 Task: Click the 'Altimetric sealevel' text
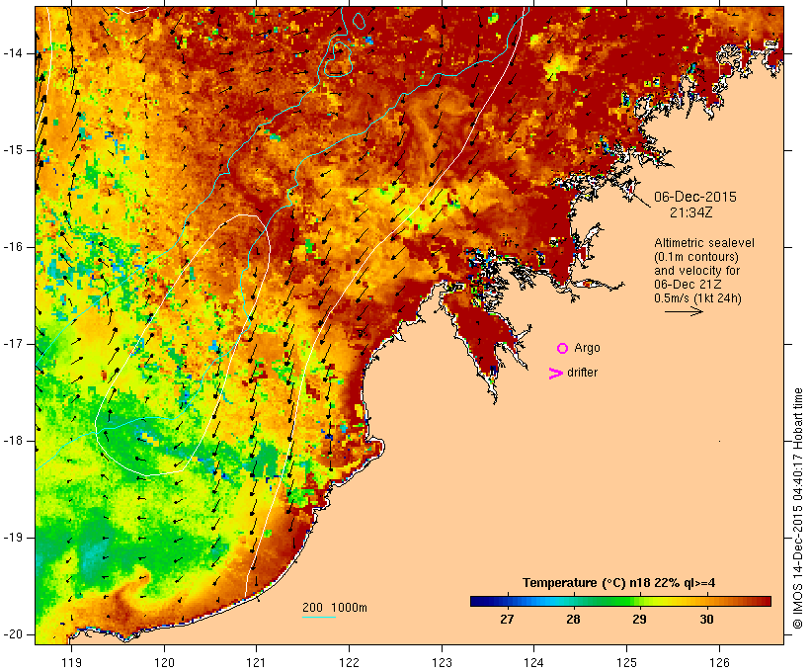(x=704, y=243)
